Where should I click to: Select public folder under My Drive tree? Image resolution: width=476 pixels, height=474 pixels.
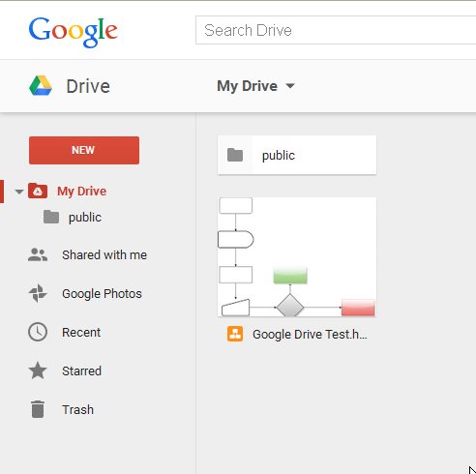85,218
